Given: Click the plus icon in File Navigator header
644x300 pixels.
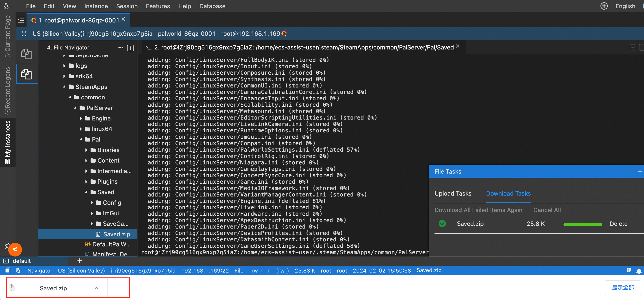Looking at the screenshot, I should 130,48.
